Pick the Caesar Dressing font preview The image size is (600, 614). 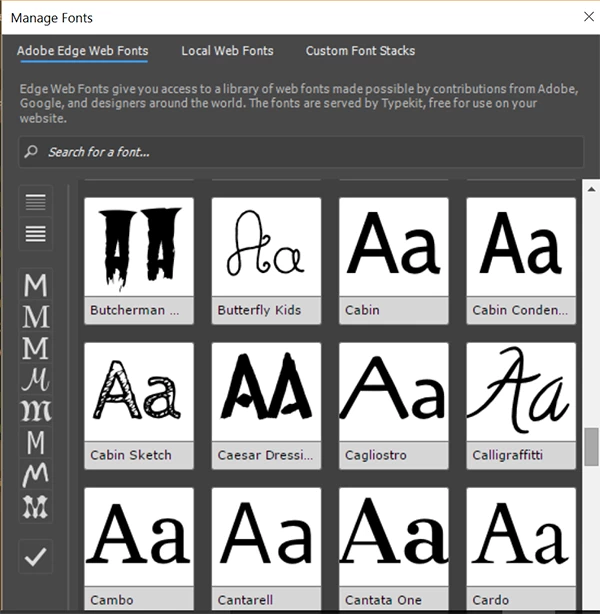tap(266, 392)
